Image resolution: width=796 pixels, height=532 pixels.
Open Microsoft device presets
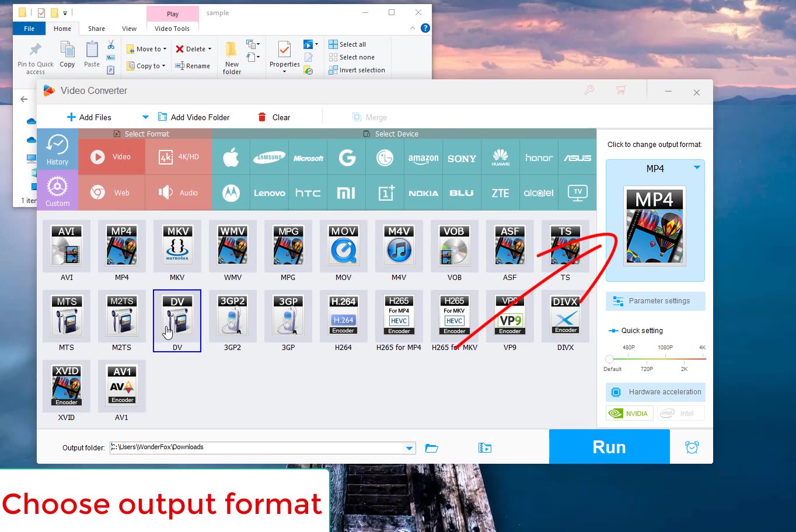(308, 157)
